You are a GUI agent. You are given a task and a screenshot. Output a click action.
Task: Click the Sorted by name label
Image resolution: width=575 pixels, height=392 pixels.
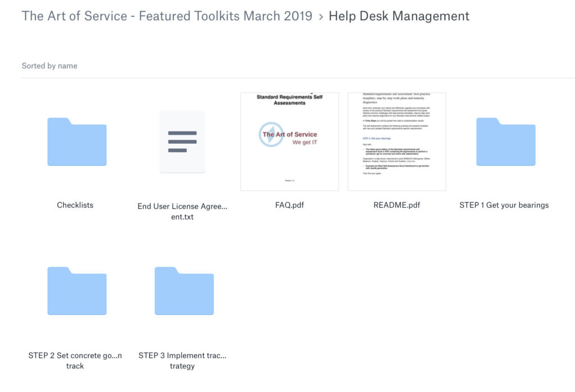coord(49,66)
